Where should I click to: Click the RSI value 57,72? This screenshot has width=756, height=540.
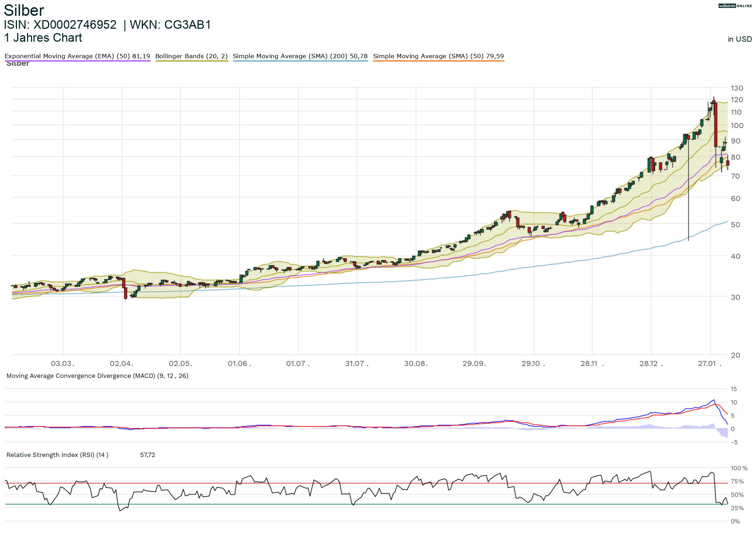[x=147, y=455]
